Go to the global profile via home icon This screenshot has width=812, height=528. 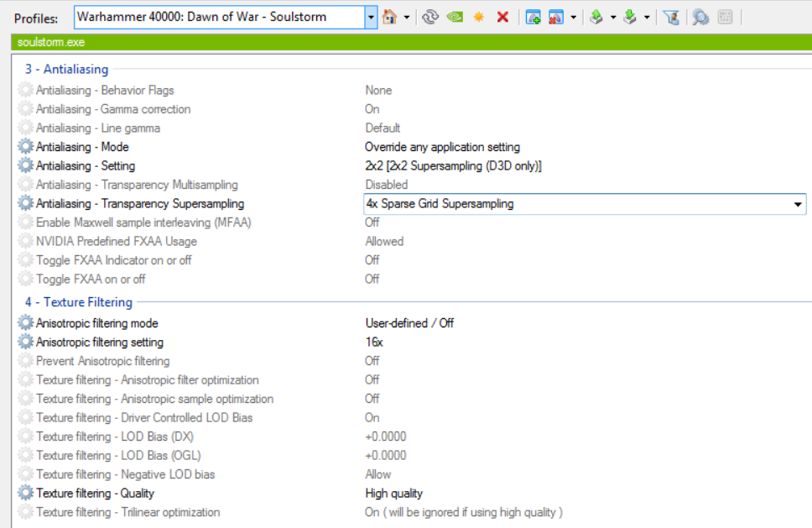tap(389, 17)
